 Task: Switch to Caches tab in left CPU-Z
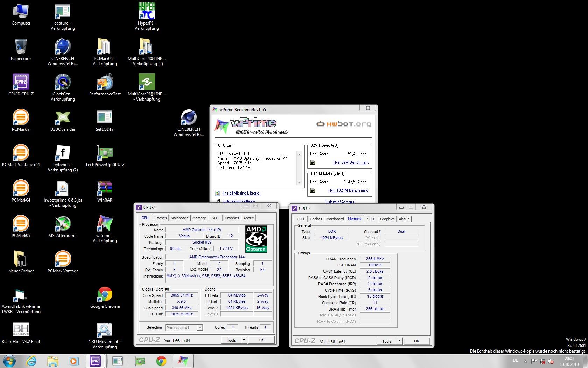pyautogui.click(x=161, y=218)
